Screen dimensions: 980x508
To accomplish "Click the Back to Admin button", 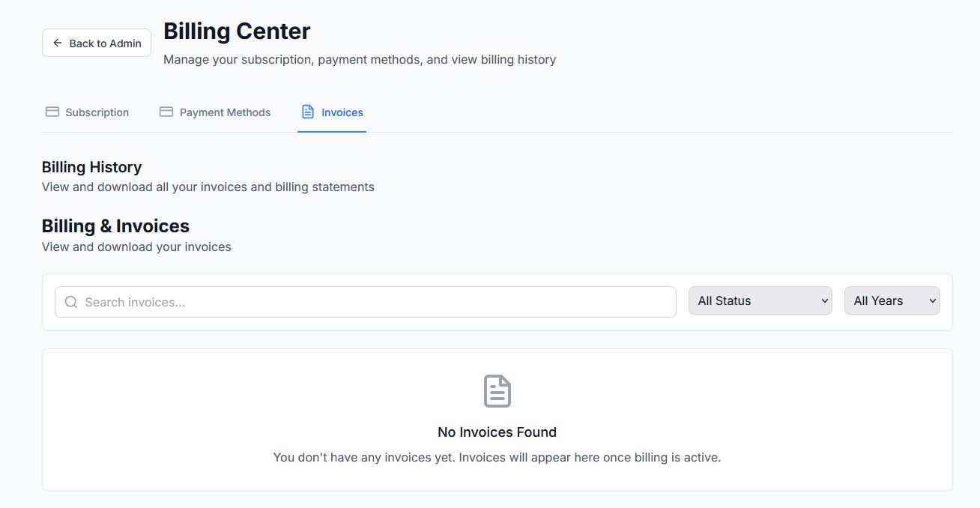I will [97, 43].
